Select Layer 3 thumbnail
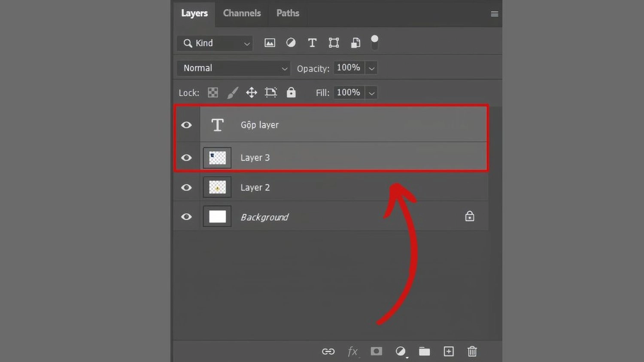644x362 pixels. click(x=217, y=158)
